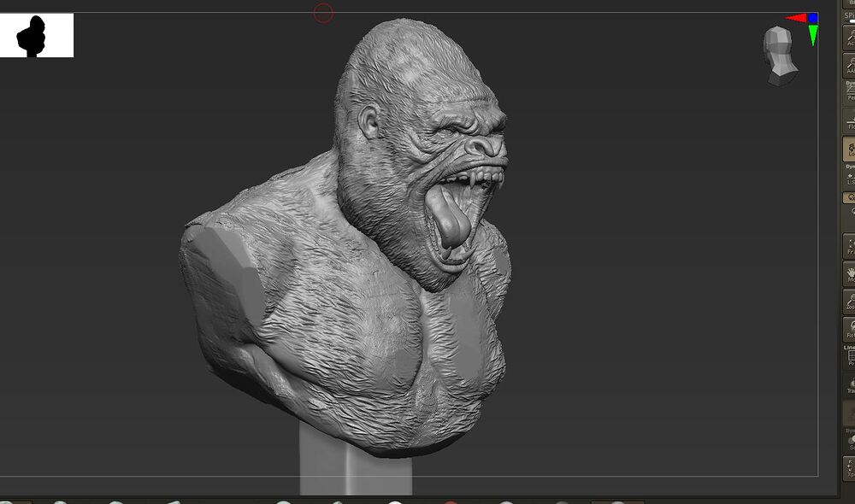The image size is (855, 504).
Task: Toggle Persp perspective view
Action: 850,92
